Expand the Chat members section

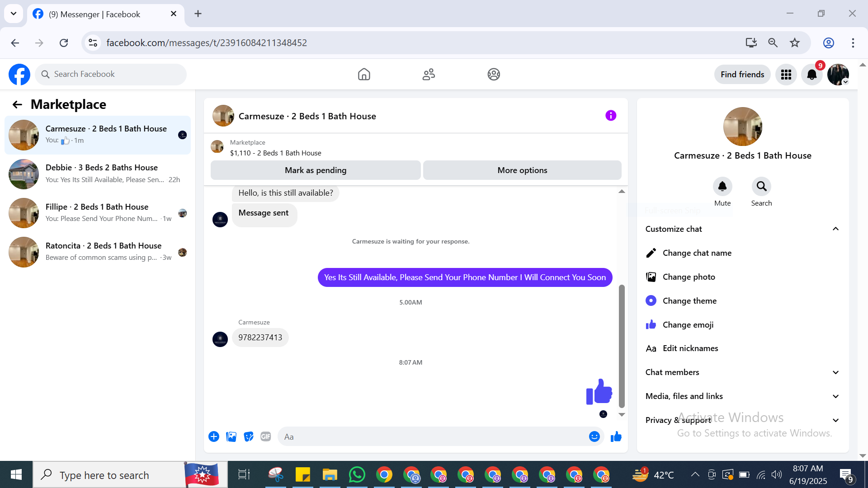click(x=743, y=372)
